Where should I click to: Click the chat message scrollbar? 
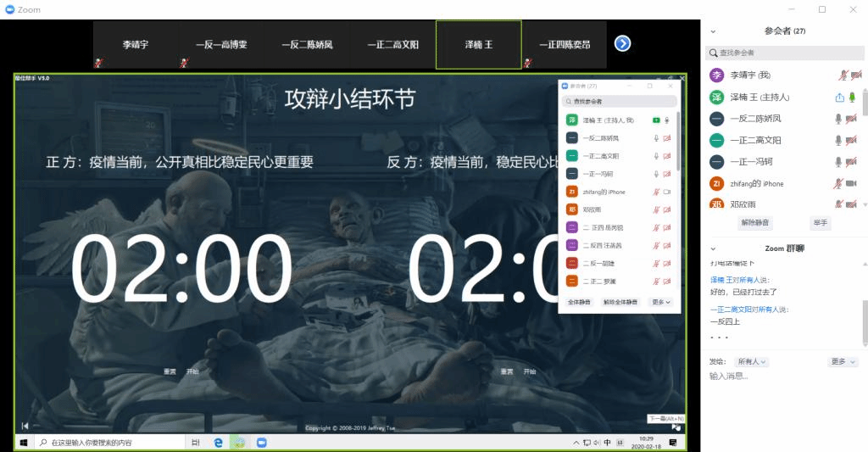(865, 322)
